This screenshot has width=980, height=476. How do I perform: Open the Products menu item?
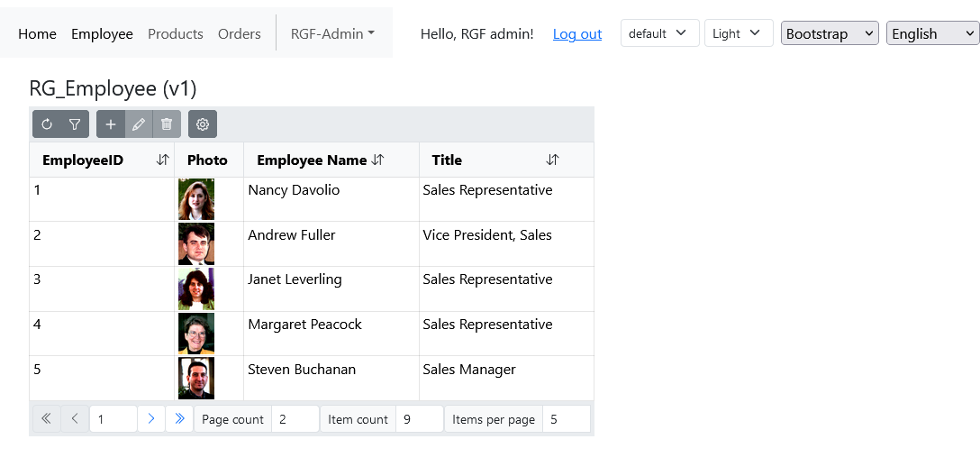pos(175,33)
